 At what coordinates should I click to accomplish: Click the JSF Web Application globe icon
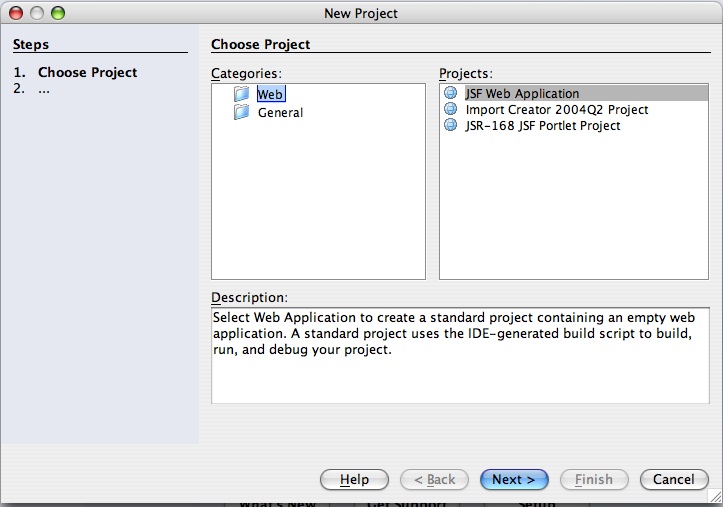pos(450,93)
